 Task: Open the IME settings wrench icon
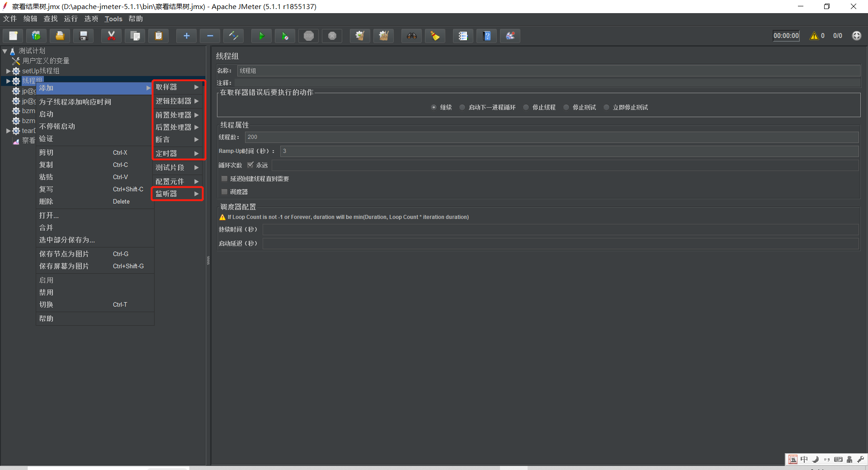point(860,460)
